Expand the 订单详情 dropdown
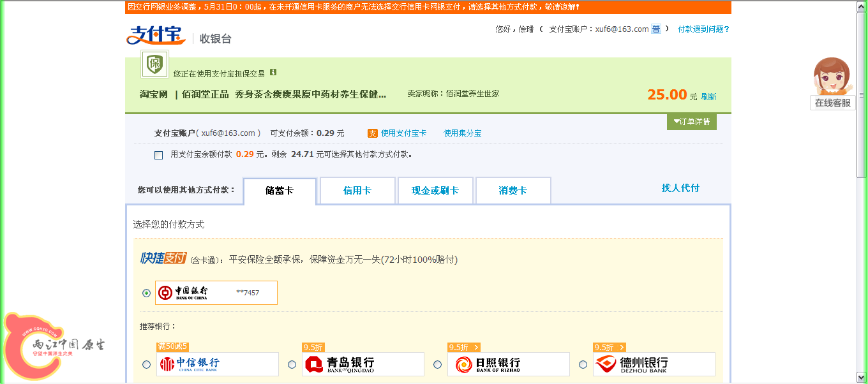The height and width of the screenshot is (384, 868). pos(692,122)
